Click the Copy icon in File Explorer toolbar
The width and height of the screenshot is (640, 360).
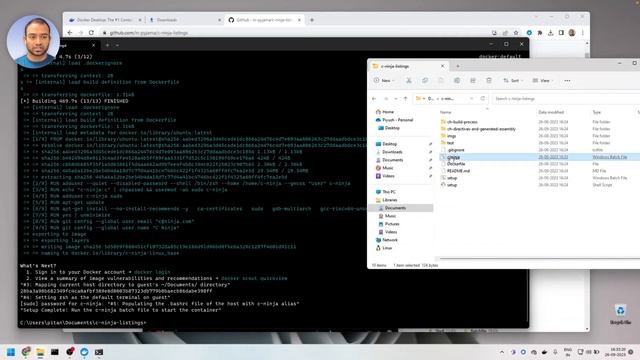(x=425, y=81)
